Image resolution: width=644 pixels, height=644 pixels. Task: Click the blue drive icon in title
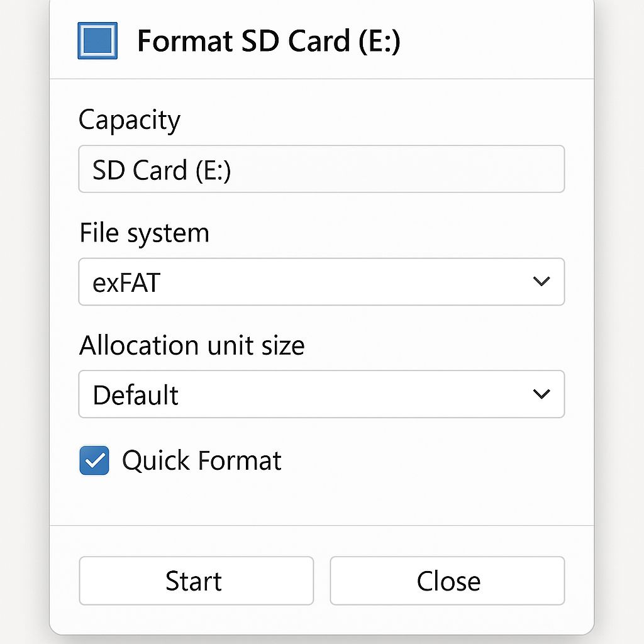click(97, 41)
